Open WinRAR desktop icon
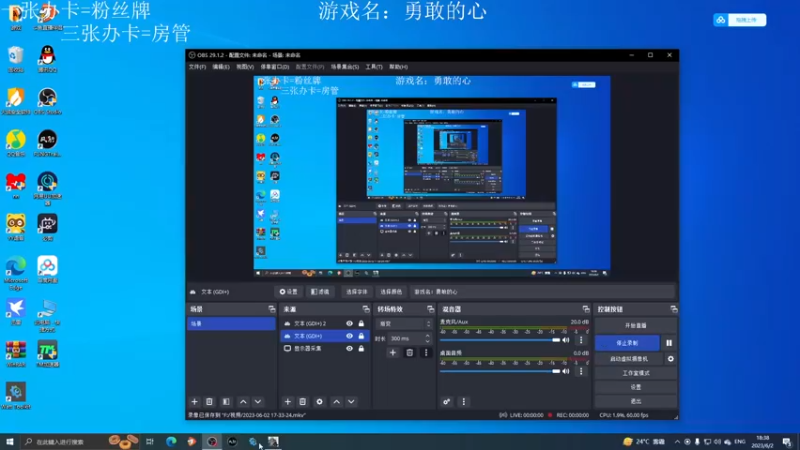Screen dimensions: 800x450 point(16,354)
